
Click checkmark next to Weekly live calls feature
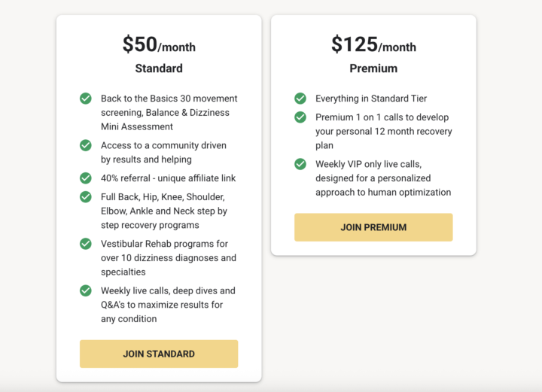click(x=86, y=290)
